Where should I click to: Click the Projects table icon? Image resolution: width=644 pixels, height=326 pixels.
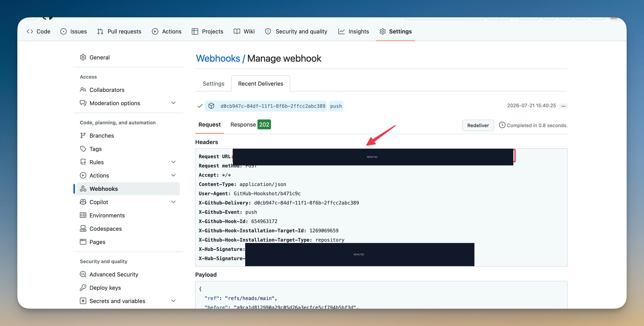(195, 31)
